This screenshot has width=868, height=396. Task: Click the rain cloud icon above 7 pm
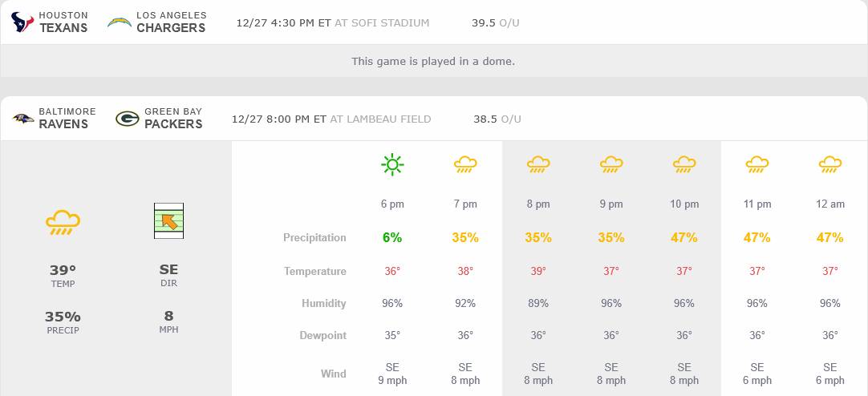tap(465, 165)
